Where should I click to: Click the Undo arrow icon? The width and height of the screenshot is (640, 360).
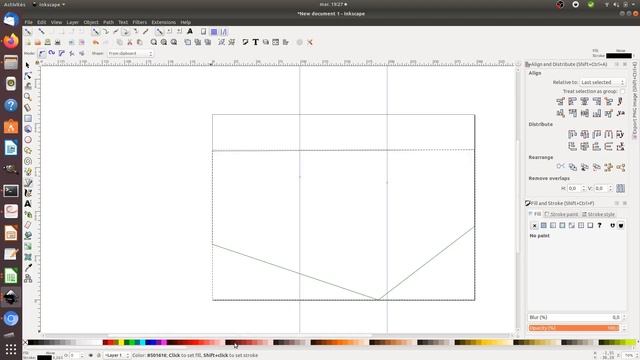(96, 42)
